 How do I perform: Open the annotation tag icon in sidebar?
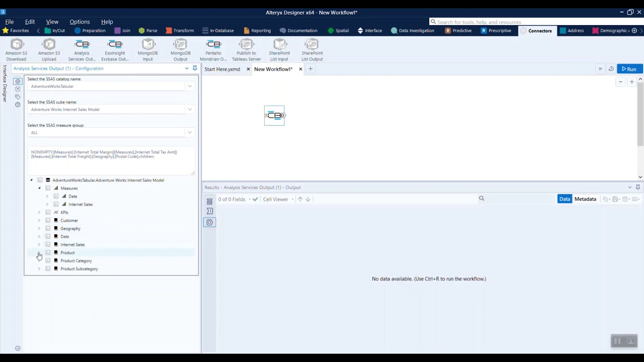pyautogui.click(x=18, y=97)
